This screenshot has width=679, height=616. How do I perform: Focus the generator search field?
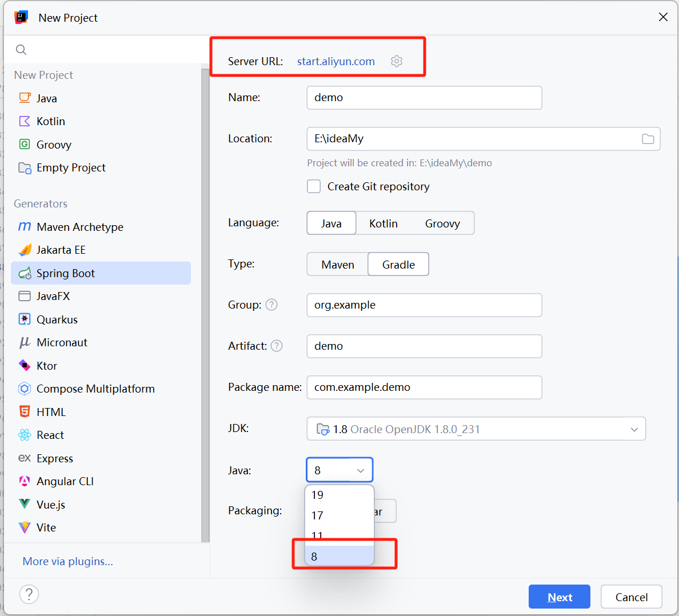(x=107, y=50)
